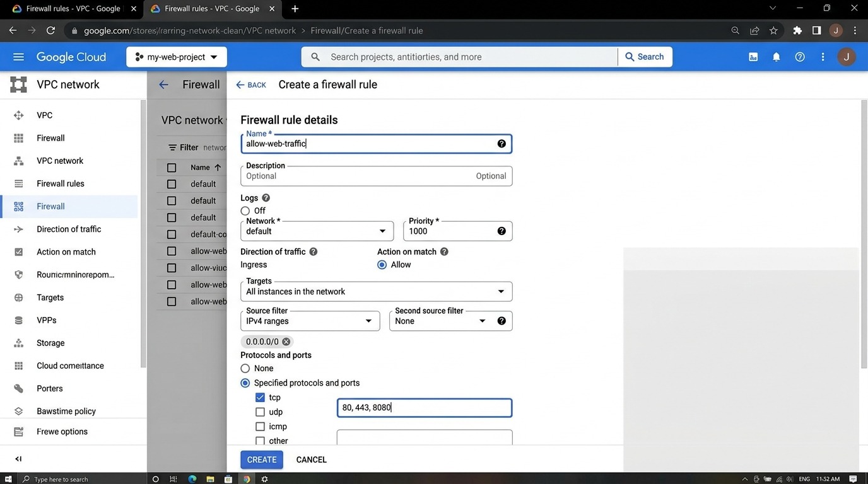Viewport: 868px width, 484px height.
Task: Open Chrome tab search chevron
Action: click(773, 8)
